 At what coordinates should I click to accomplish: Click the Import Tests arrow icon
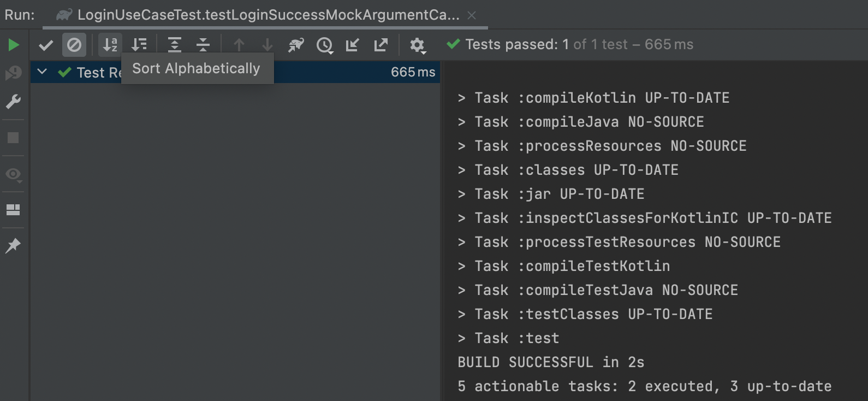[x=353, y=45]
